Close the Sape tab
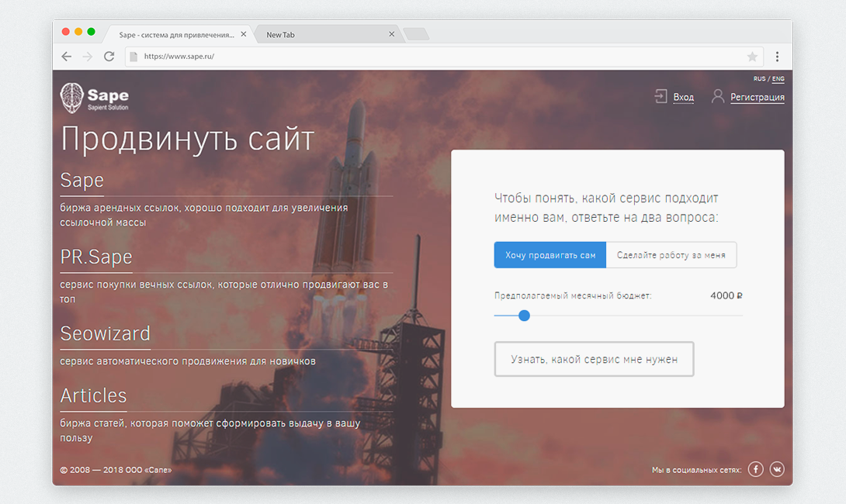 (x=244, y=34)
